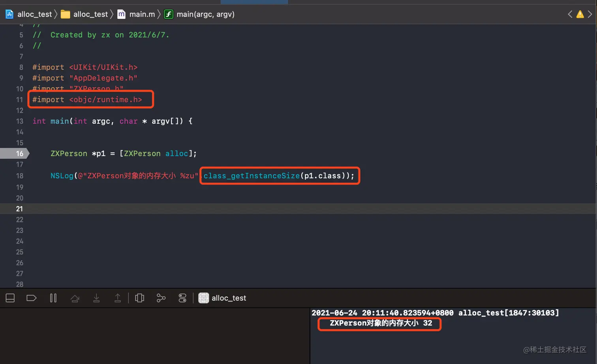Image resolution: width=597 pixels, height=364 pixels.
Task: Open the main(argc, argv) function breadcrumb
Action: (199, 14)
